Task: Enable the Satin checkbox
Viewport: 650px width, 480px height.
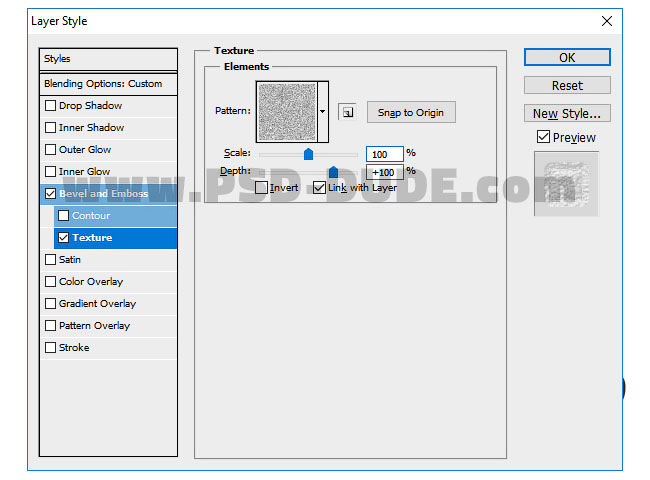Action: coord(51,259)
